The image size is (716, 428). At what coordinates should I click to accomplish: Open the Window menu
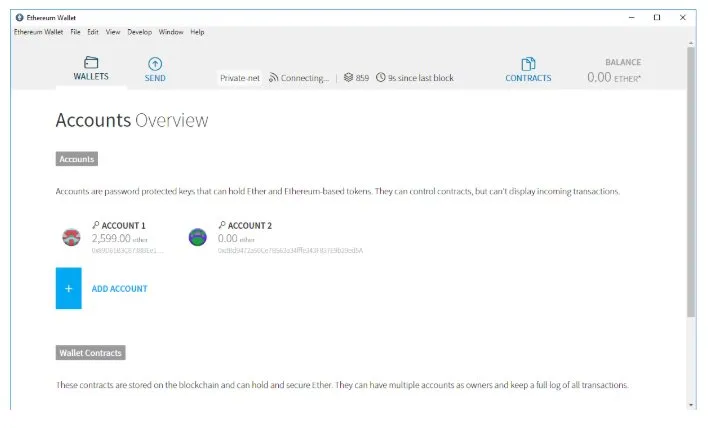[x=171, y=32]
